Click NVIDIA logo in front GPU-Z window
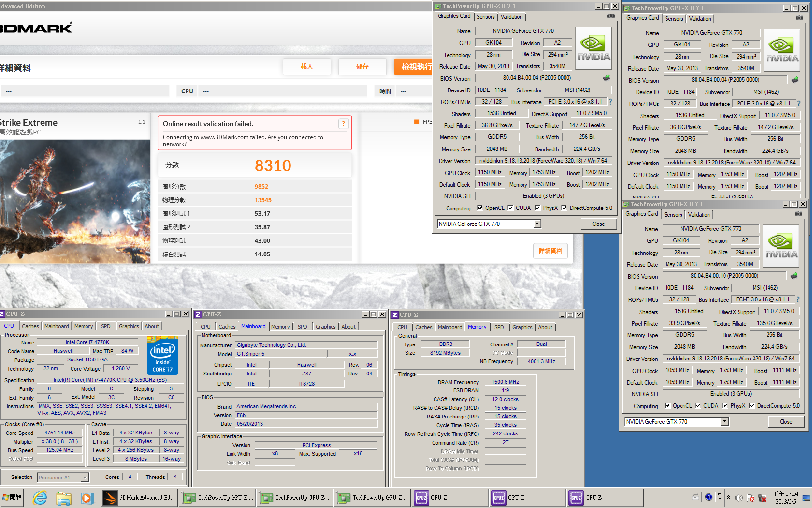The image size is (812, 508). tap(594, 48)
